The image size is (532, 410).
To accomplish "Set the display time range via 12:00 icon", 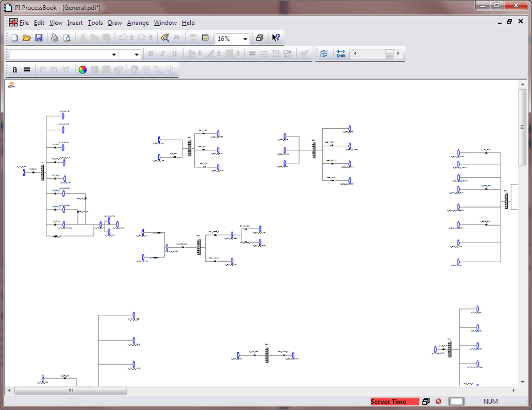I will (x=341, y=54).
